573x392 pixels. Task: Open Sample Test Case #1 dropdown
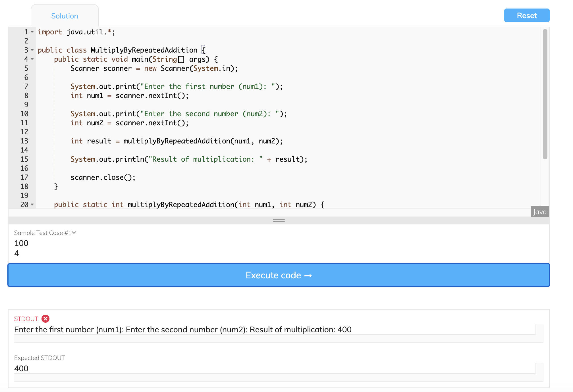click(45, 233)
